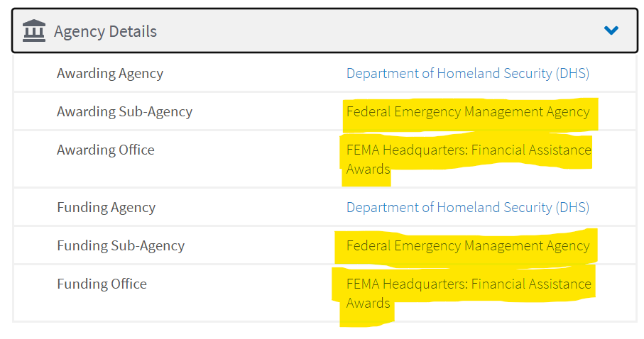Select the Awarding Agency label
The width and height of the screenshot is (644, 339).
[110, 74]
